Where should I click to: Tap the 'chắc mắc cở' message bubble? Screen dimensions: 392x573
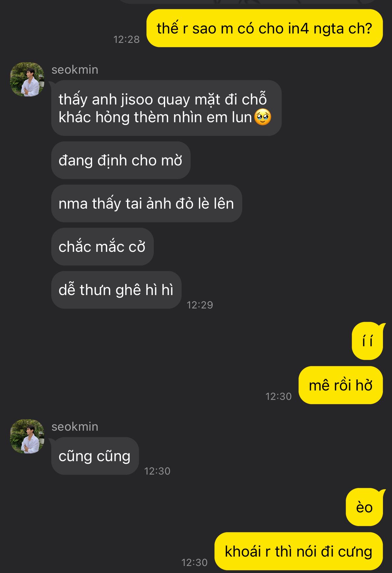pos(102,247)
